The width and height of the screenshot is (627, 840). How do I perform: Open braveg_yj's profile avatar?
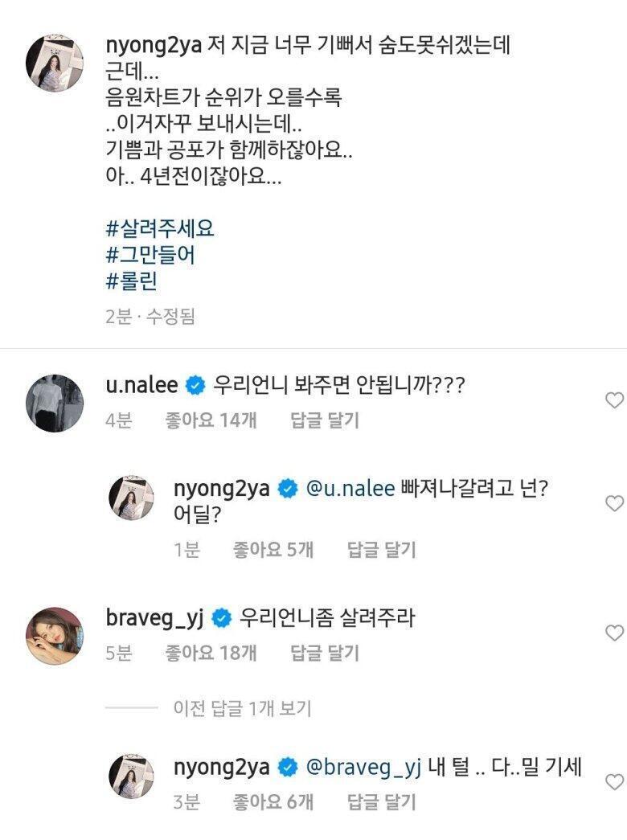tap(55, 636)
